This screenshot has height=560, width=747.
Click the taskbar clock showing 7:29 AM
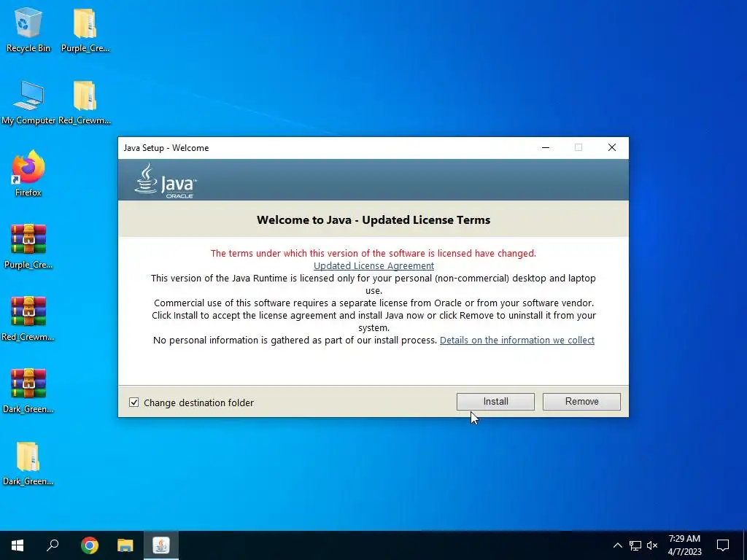[684, 545]
